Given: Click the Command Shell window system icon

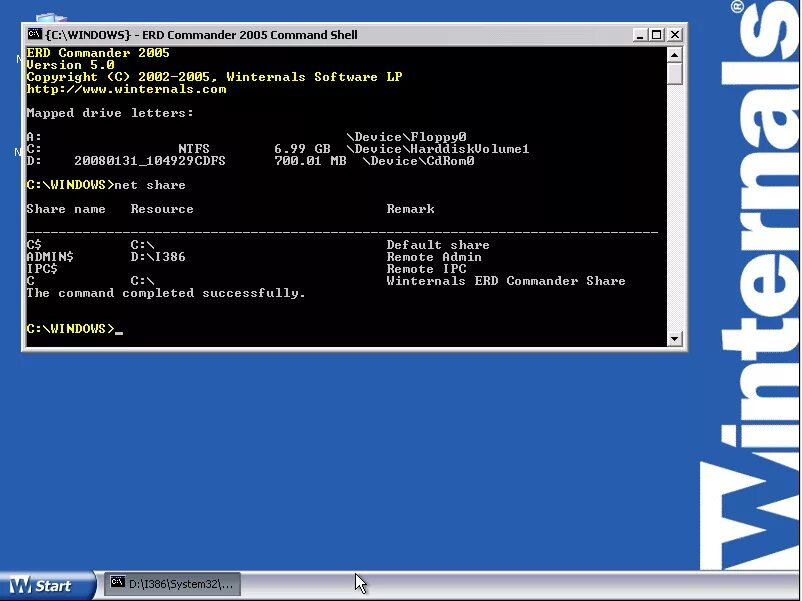Looking at the screenshot, I should [34, 35].
